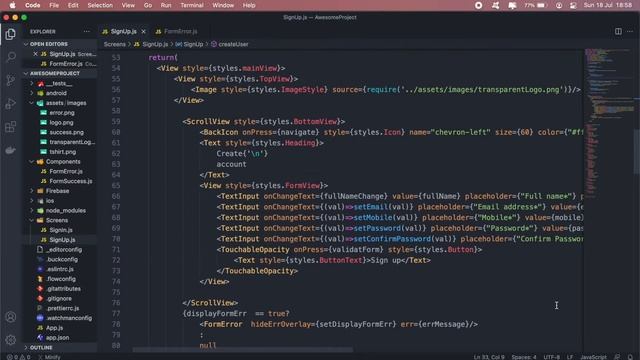
Task: Open .prettierrc.js file
Action: coord(62,308)
